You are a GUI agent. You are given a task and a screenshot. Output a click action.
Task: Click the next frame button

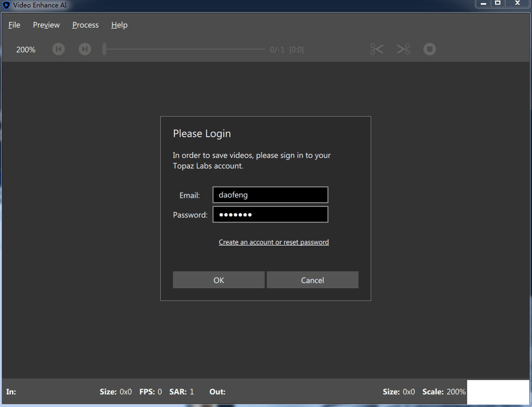point(85,49)
